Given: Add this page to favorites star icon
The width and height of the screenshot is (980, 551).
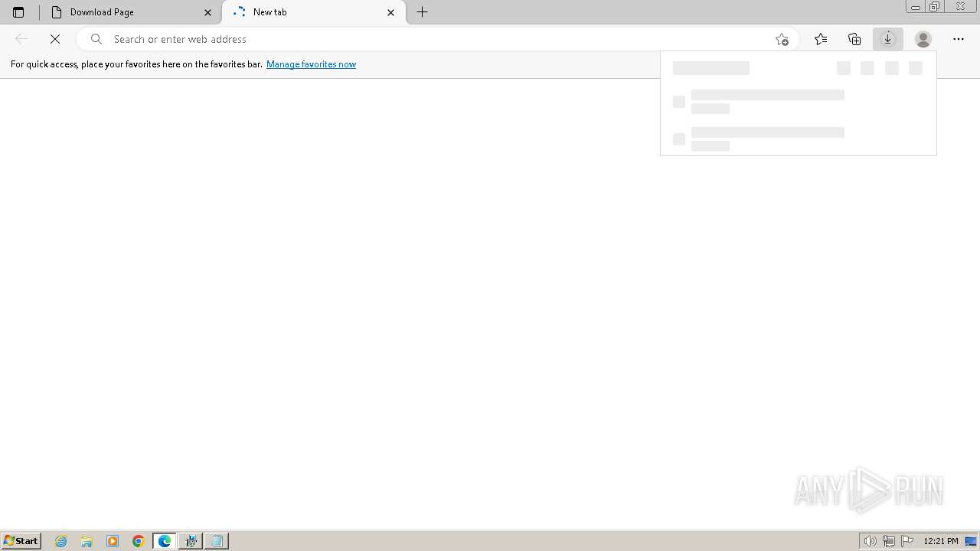Looking at the screenshot, I should [782, 39].
